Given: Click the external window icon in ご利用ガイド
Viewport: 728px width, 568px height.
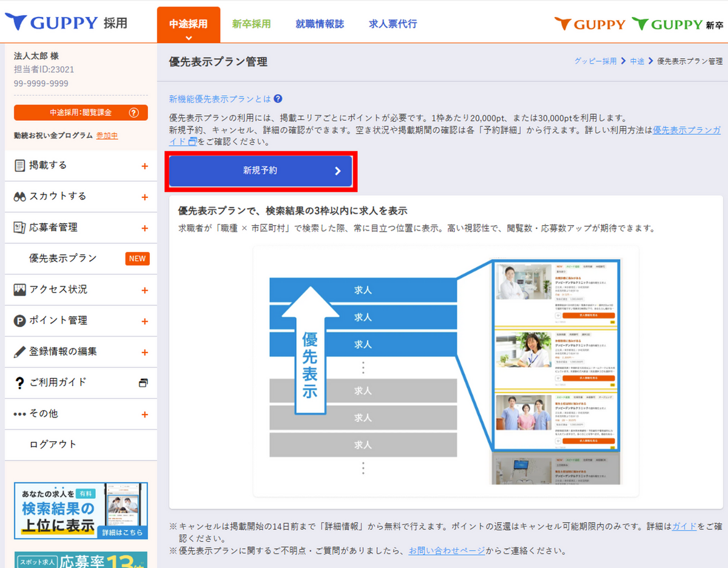Looking at the screenshot, I should [x=143, y=383].
